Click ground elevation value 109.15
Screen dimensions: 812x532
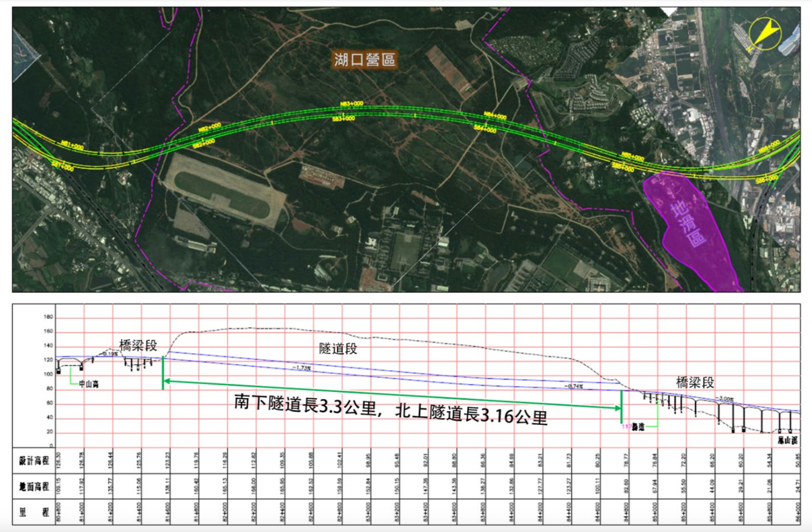click(58, 486)
